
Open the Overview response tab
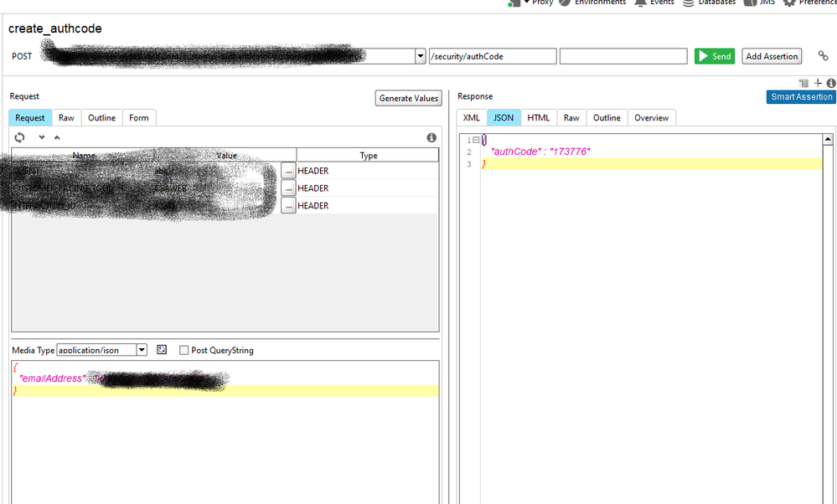click(x=651, y=117)
